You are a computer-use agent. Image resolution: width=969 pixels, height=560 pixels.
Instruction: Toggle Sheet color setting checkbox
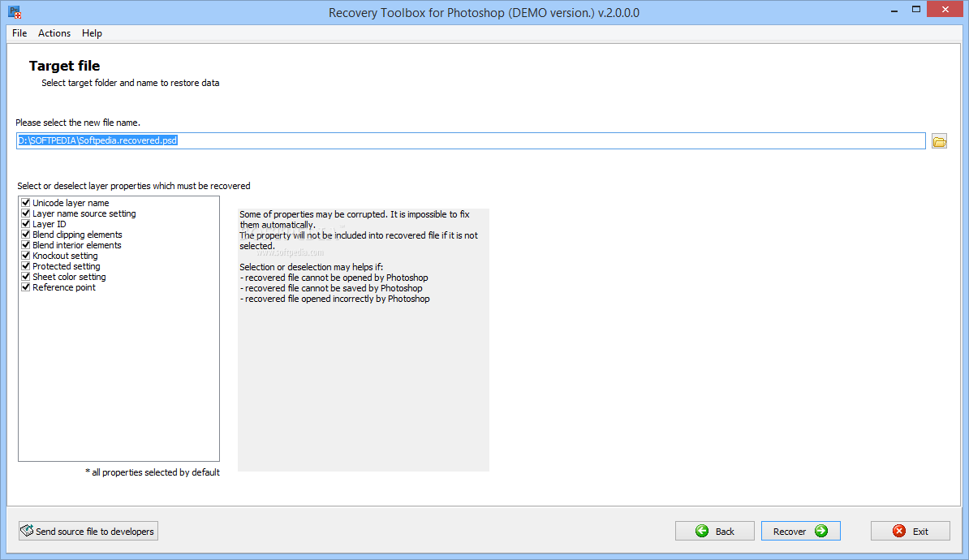26,276
